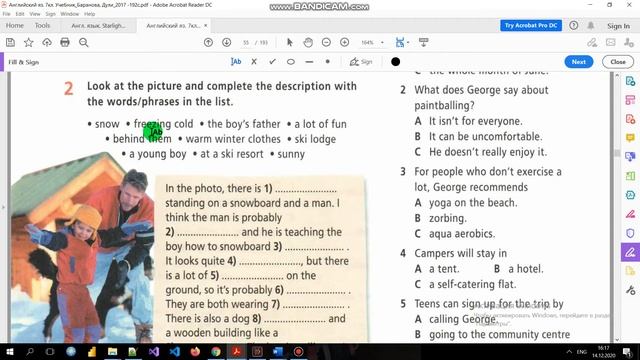Expand the left navigation pane arrow
The width and height of the screenshot is (640, 360).
3,207
